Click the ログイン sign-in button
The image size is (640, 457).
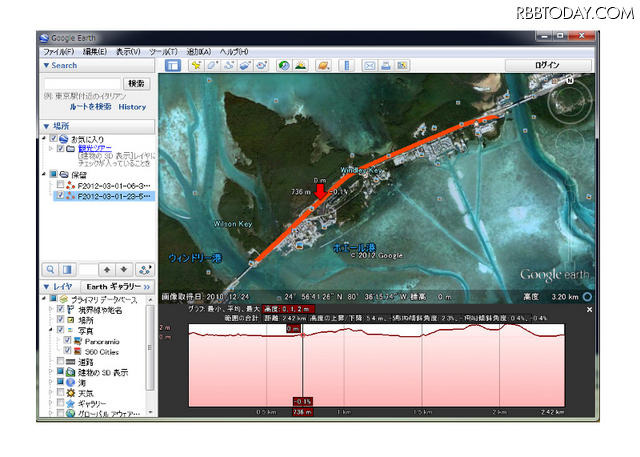tap(548, 65)
